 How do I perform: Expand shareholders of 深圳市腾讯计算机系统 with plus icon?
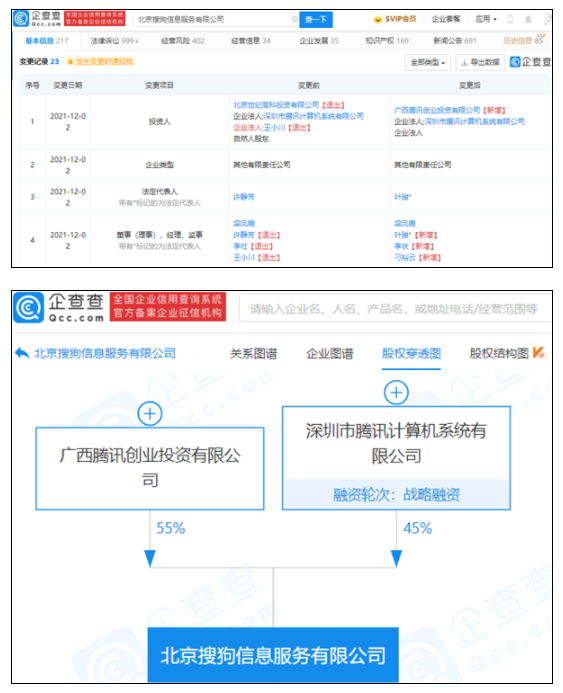coord(396,392)
